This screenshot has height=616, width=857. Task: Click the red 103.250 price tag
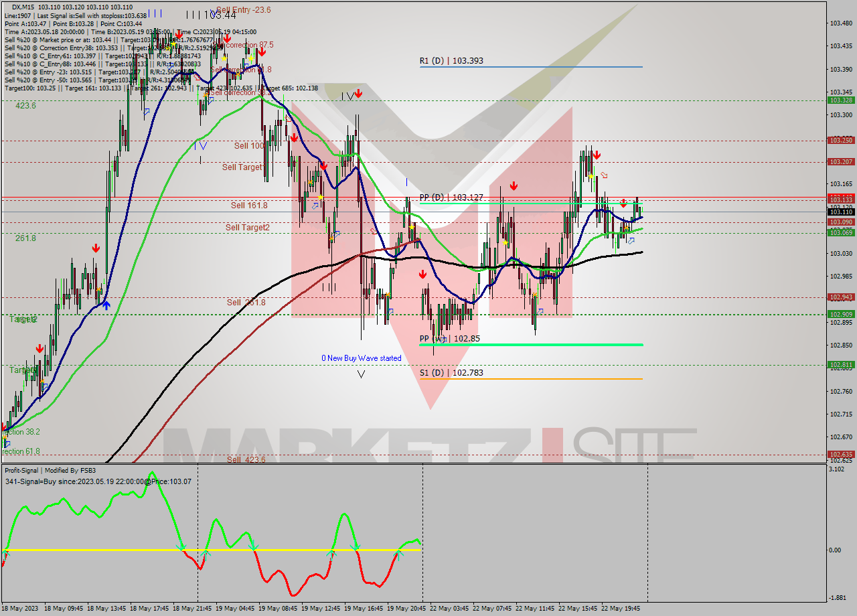tap(841, 141)
